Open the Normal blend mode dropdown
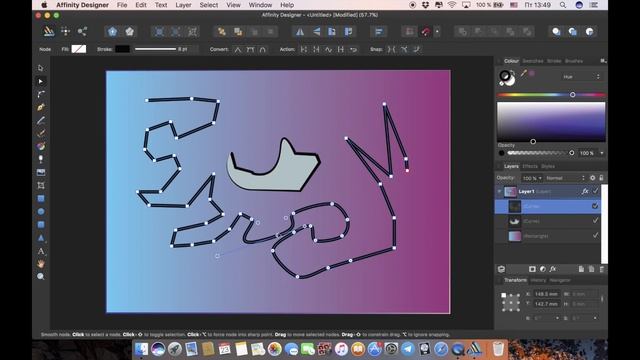The height and width of the screenshot is (360, 640). tap(565, 178)
